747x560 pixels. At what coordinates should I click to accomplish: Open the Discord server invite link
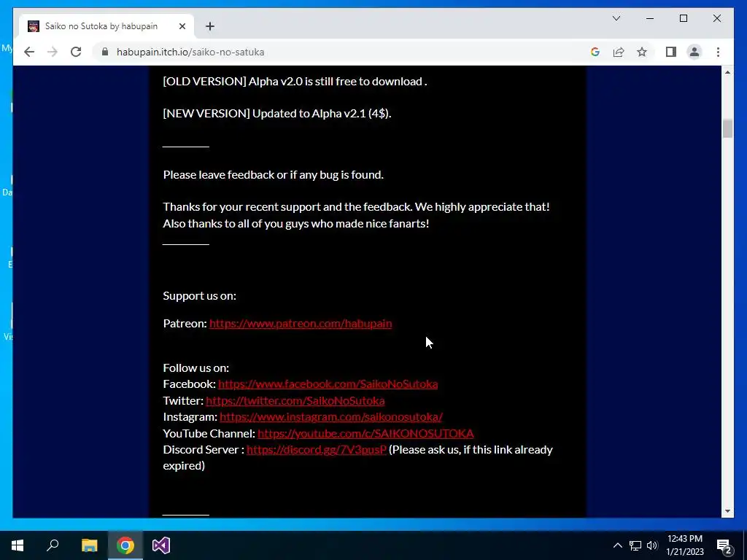[x=317, y=449]
